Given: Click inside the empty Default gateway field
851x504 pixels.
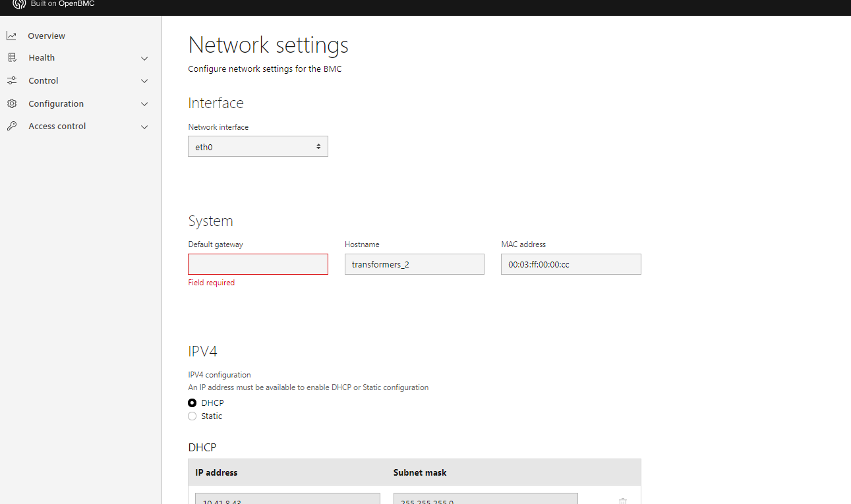Looking at the screenshot, I should point(258,264).
